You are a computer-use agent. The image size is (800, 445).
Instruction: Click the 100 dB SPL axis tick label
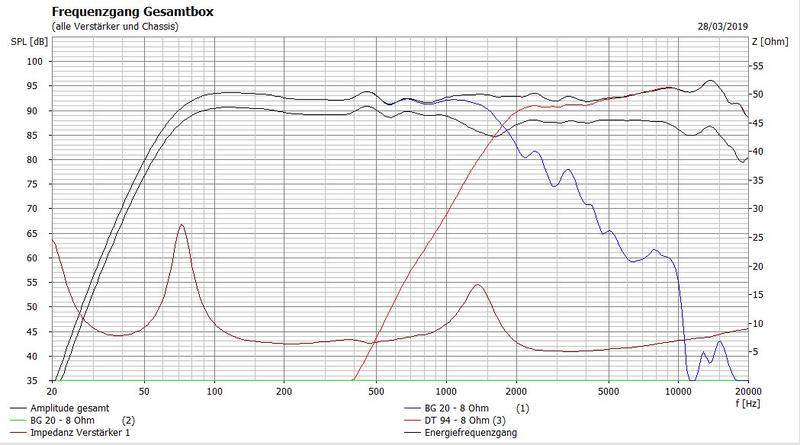point(35,62)
